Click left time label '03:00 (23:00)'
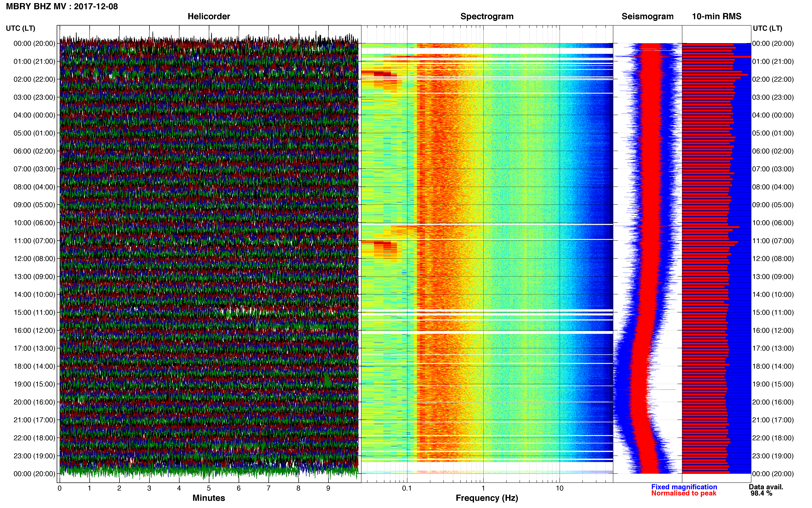This screenshot has height=508, width=812. pyautogui.click(x=34, y=97)
